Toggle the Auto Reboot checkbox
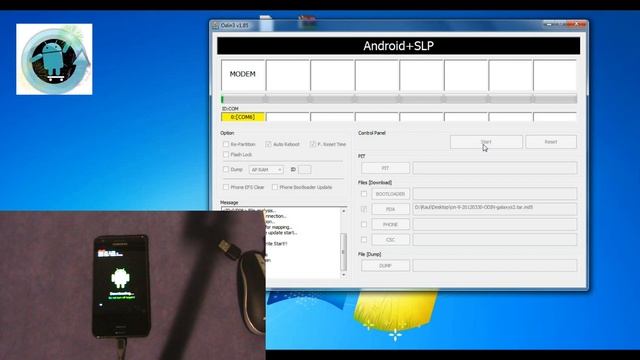The image size is (640, 360). coord(268,144)
